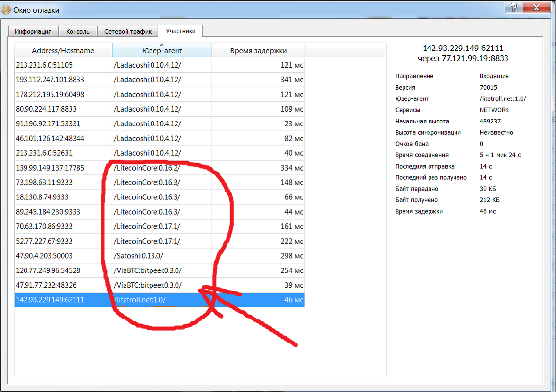Viewport: 556px width, 392px height.
Task: Click the 254 мс latency cell
Action: pos(258,271)
